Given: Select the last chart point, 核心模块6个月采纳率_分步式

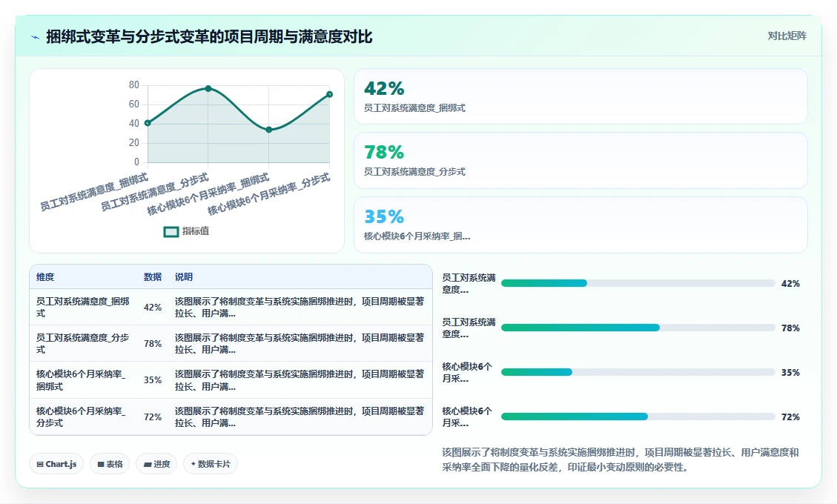Looking at the screenshot, I should [329, 95].
